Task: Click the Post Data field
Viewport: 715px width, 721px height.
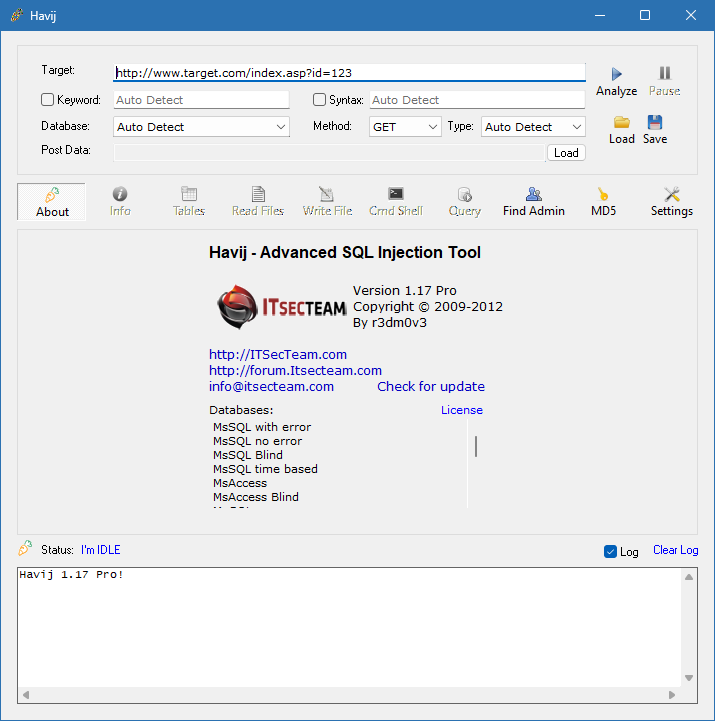Action: click(329, 153)
